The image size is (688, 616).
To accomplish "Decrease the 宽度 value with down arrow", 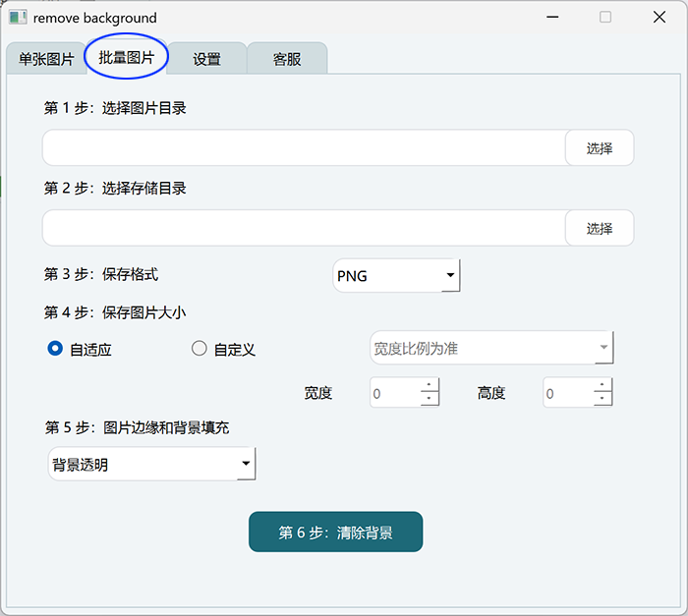I will 429,398.
